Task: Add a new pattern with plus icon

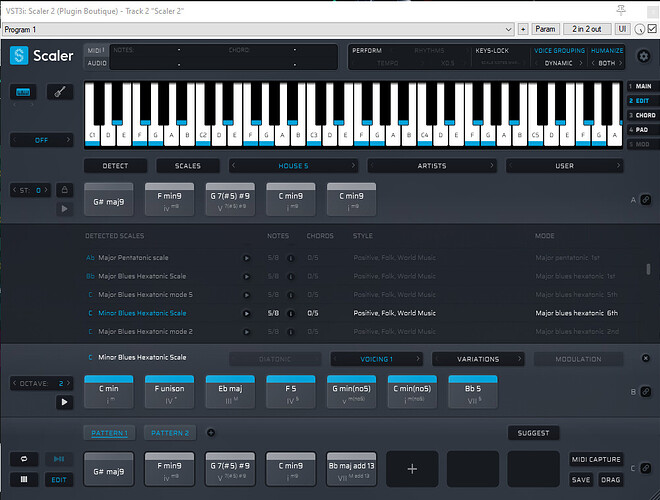Action: [x=211, y=432]
